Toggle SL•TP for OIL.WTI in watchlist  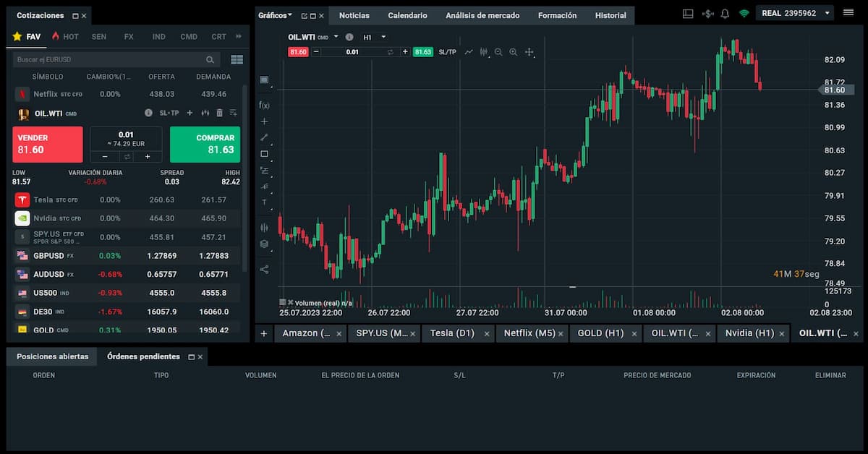click(x=169, y=113)
